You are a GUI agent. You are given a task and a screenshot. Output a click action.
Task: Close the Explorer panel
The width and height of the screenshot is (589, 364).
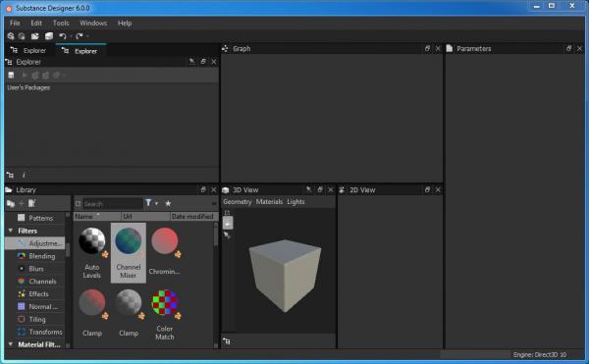(214, 62)
